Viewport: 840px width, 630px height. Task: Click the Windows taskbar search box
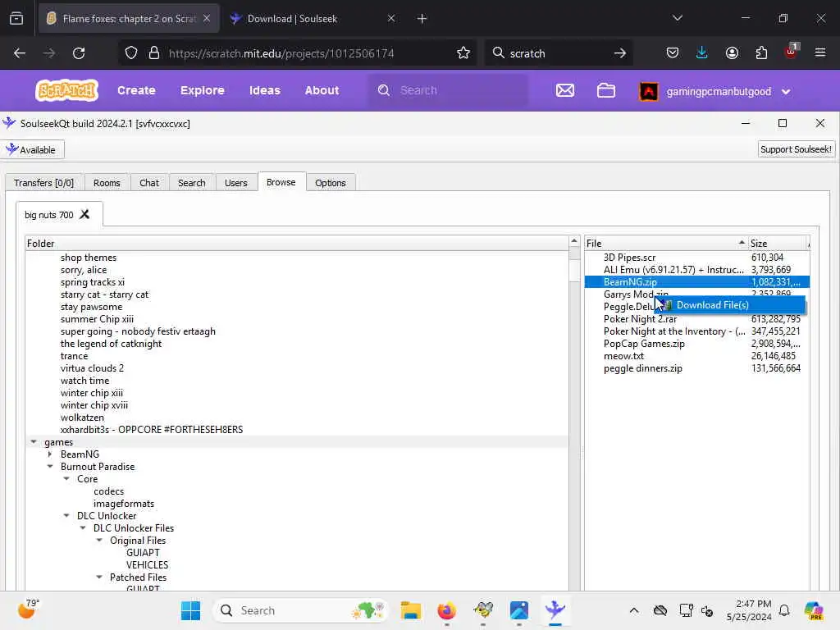300,610
